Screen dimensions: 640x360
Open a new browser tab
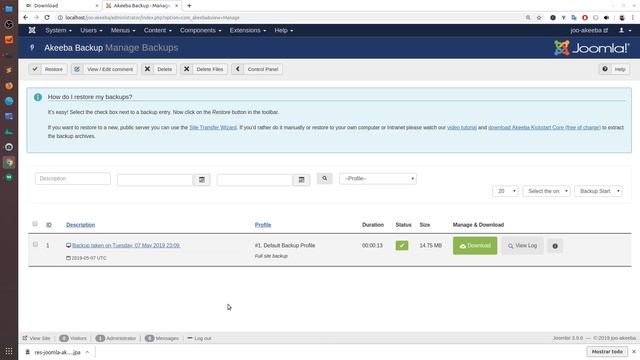click(x=189, y=6)
